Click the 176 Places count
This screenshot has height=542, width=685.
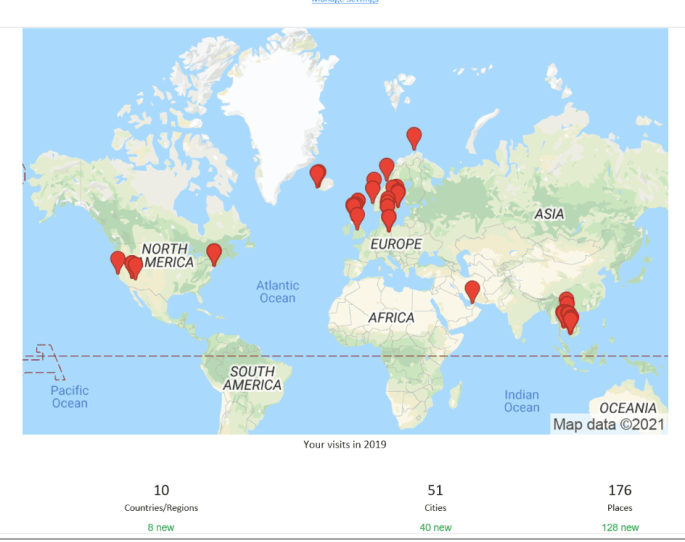pos(620,490)
